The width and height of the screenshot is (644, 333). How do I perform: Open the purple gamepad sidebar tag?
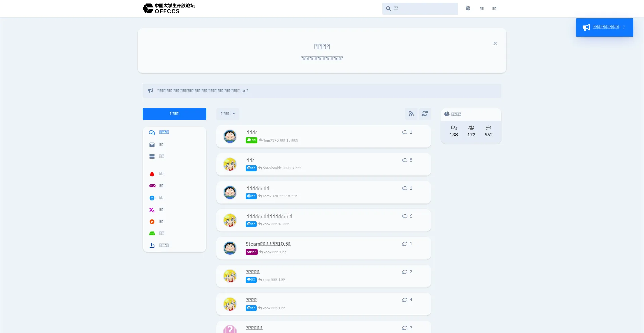point(157,186)
